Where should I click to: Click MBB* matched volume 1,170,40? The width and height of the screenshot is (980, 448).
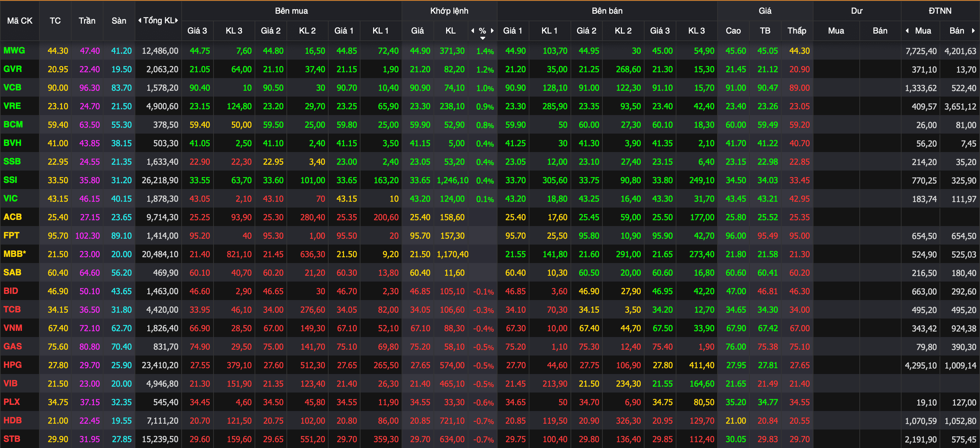[x=453, y=254]
